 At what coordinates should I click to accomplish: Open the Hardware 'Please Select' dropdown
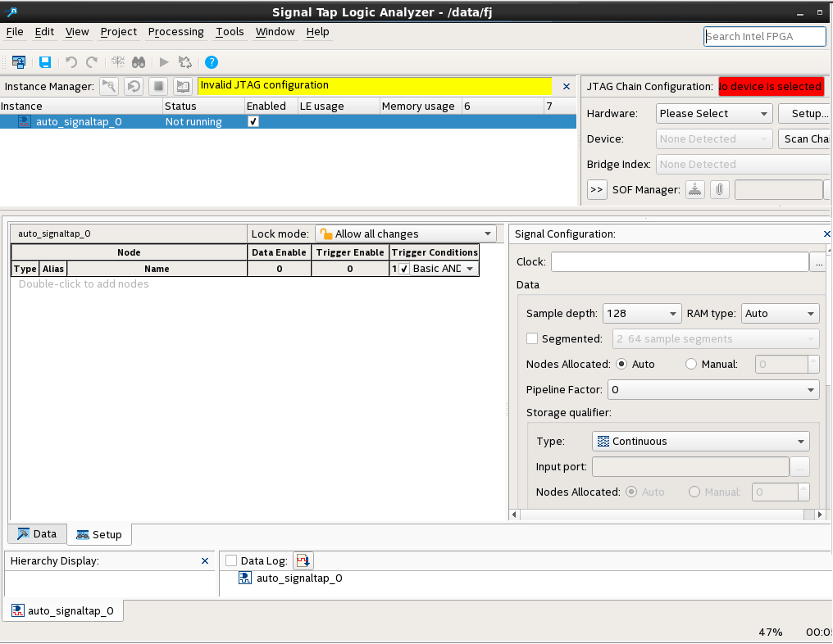pyautogui.click(x=713, y=114)
